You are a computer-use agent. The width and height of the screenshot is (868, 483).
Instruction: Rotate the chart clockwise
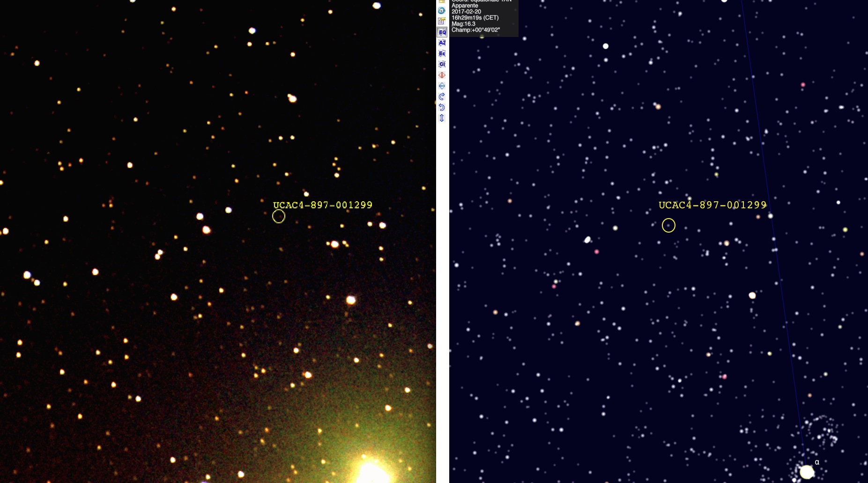point(442,96)
